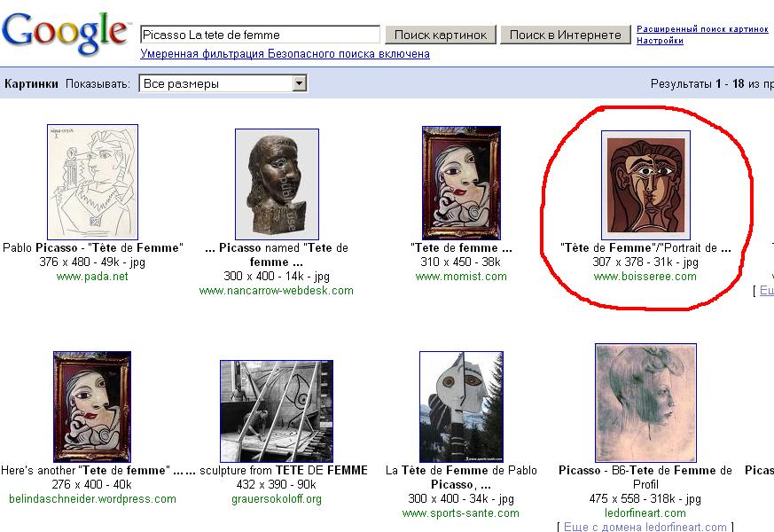
Task: Click the search field containing 'Picasso La tete de femme'
Action: pyautogui.click(x=260, y=35)
